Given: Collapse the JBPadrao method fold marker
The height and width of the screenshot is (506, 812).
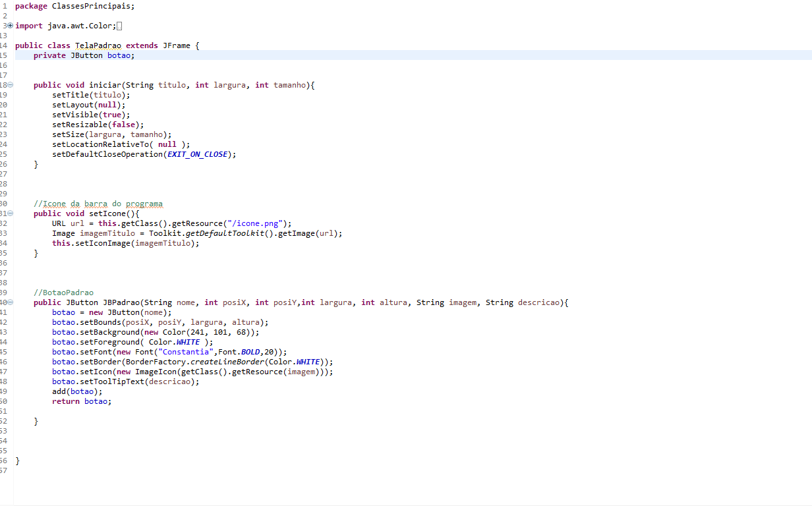Looking at the screenshot, I should [x=11, y=302].
